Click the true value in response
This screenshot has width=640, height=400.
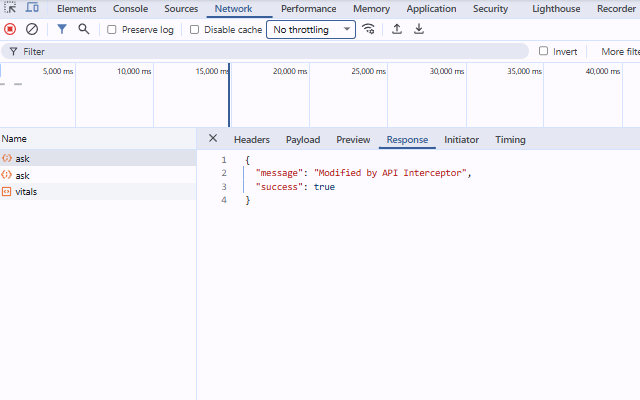coord(324,187)
